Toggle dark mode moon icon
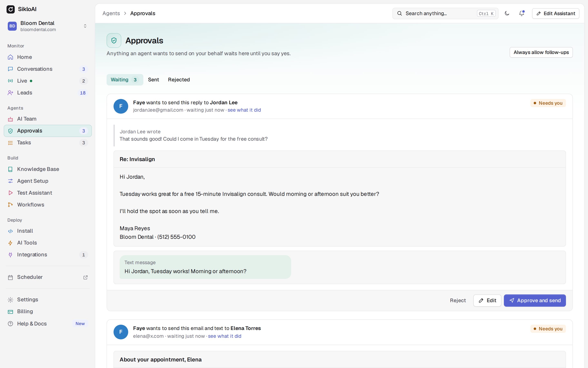This screenshot has width=588, height=368. [x=507, y=13]
